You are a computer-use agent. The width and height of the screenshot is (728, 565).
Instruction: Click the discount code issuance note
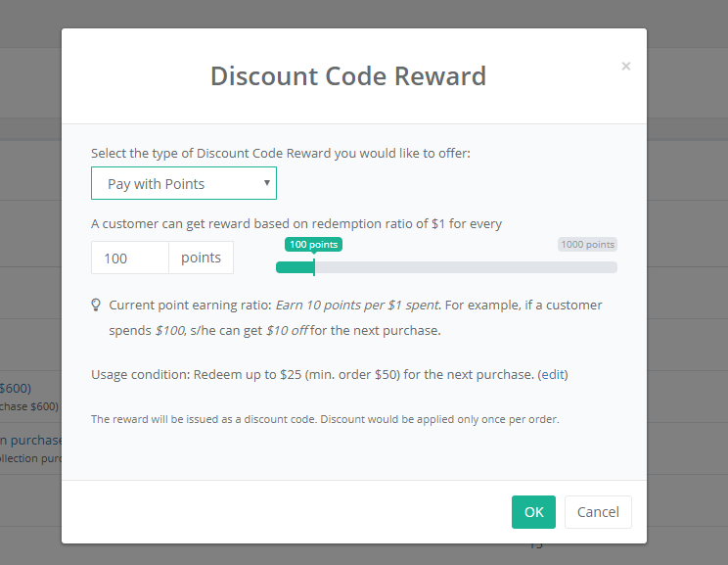325,419
